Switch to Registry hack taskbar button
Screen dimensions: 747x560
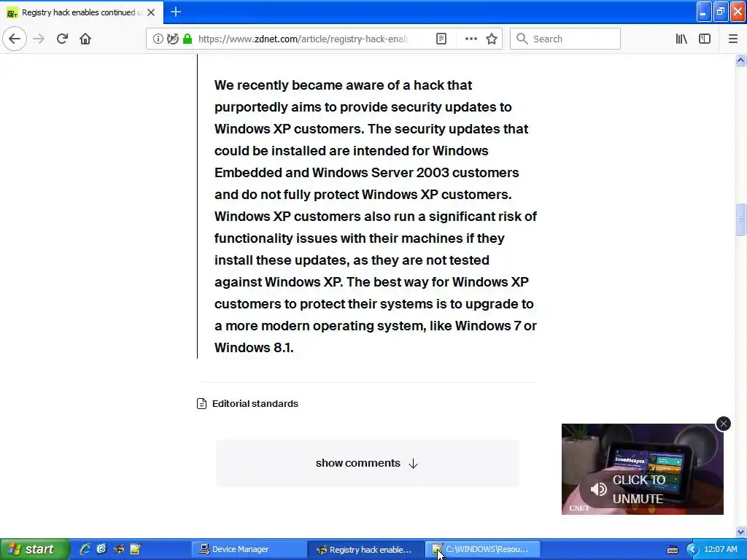coord(365,550)
